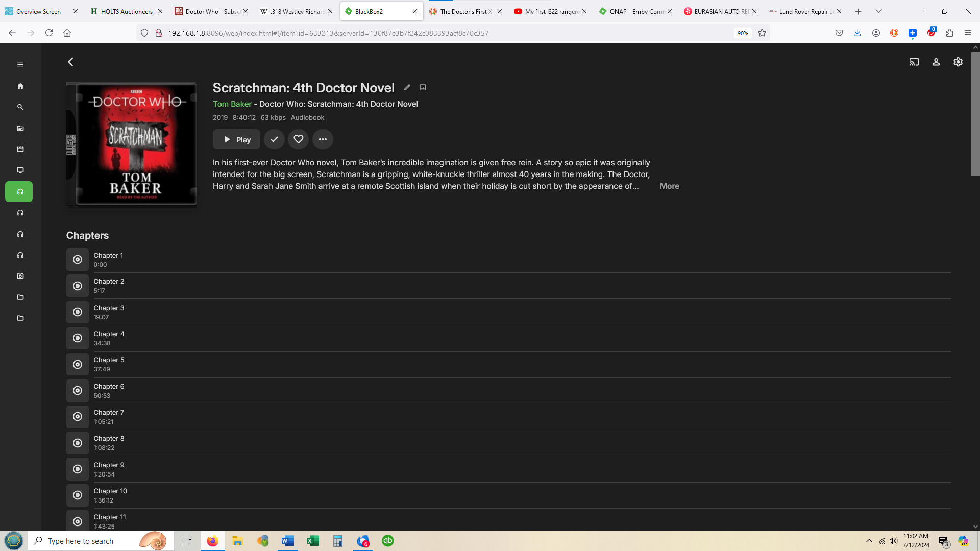Open the three-dot more options menu
Image resolution: width=980 pixels, height=551 pixels.
(x=323, y=139)
